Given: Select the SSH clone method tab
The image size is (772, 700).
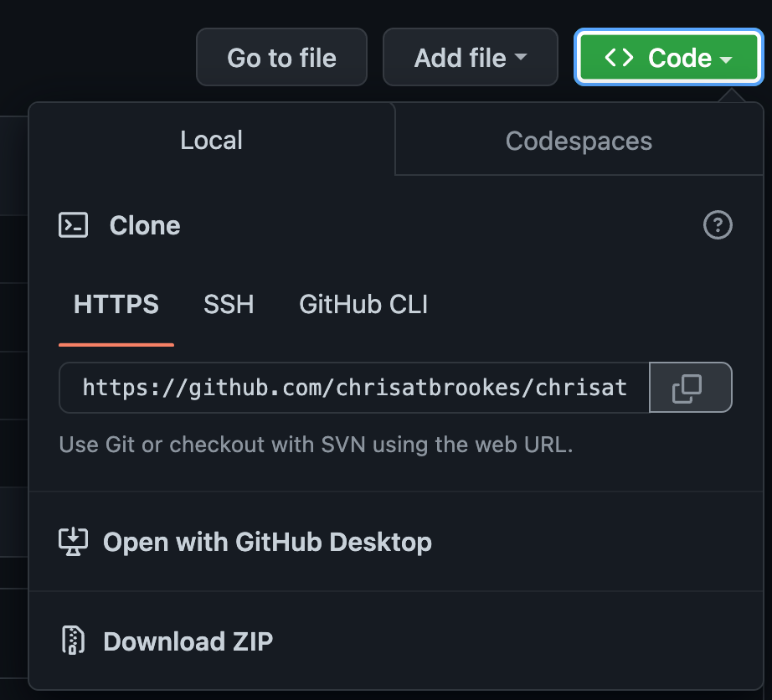Looking at the screenshot, I should (x=229, y=305).
